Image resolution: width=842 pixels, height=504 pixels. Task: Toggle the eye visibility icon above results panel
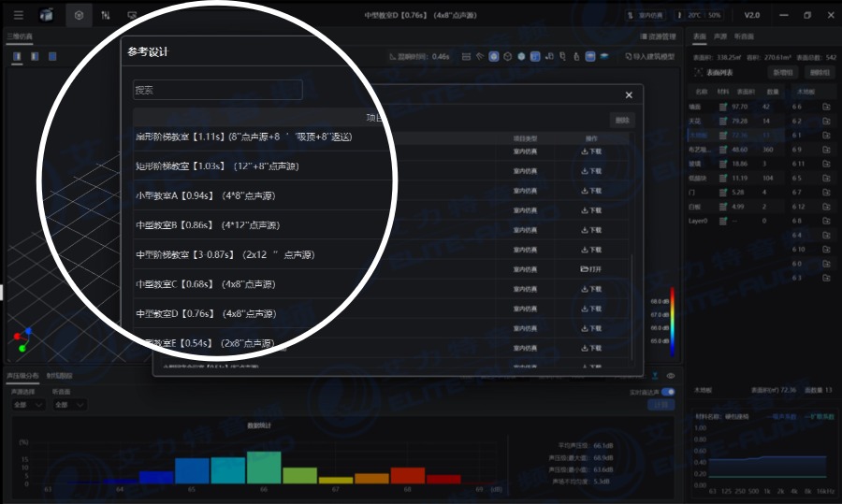click(x=671, y=376)
